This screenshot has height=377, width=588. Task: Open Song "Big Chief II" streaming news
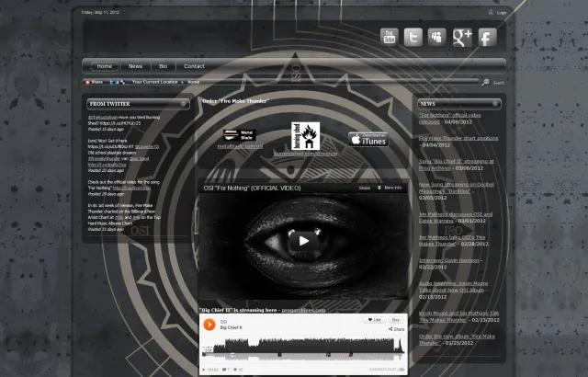click(457, 165)
